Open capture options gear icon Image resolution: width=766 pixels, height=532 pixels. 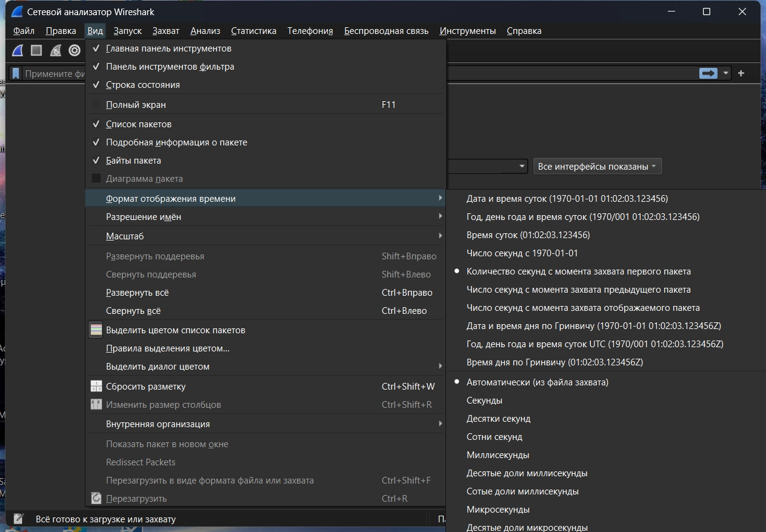tap(75, 50)
